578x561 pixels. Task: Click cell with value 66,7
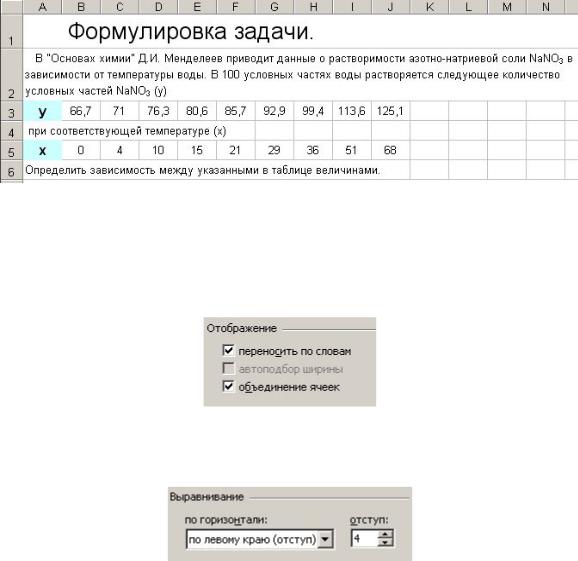click(x=81, y=111)
